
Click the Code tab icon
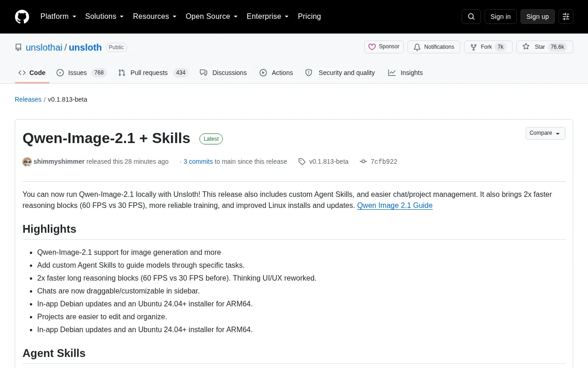(x=22, y=73)
